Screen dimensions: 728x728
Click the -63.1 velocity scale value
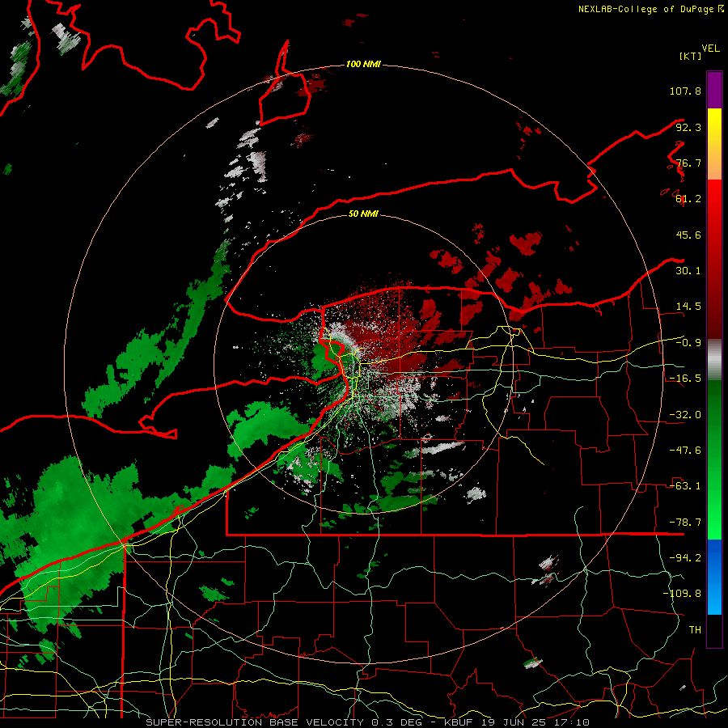click(x=685, y=486)
